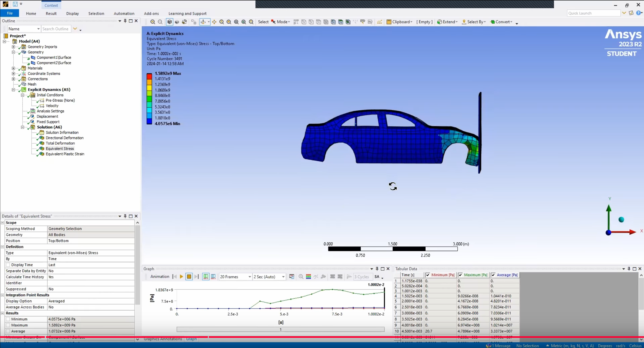Collapse the Solution (A6) tree node

(x=22, y=127)
